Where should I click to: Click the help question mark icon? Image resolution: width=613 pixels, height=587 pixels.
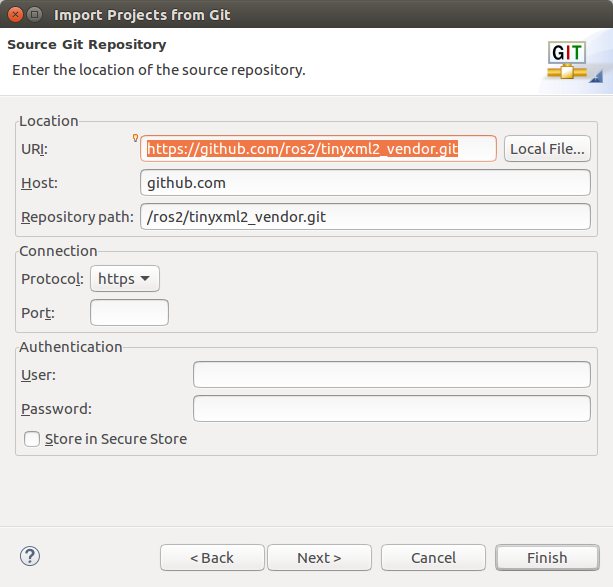29,556
